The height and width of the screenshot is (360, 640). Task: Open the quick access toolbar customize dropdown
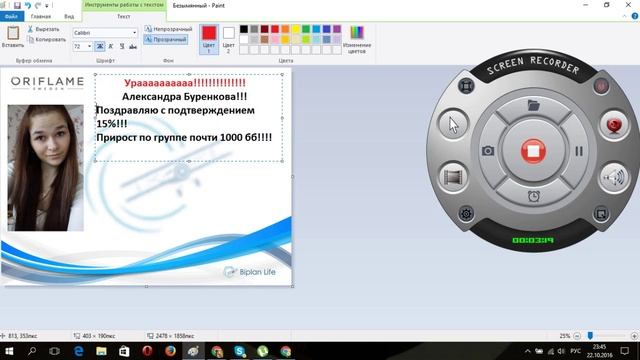click(x=47, y=6)
